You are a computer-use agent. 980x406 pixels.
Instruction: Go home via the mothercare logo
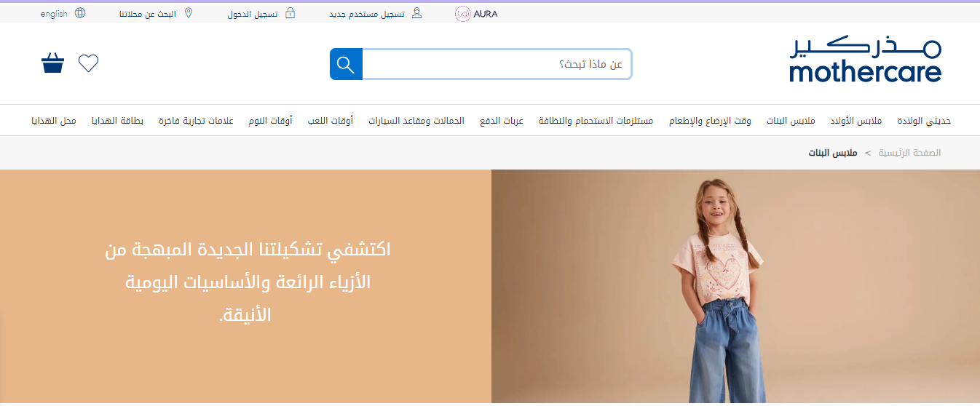pyautogui.click(x=865, y=59)
